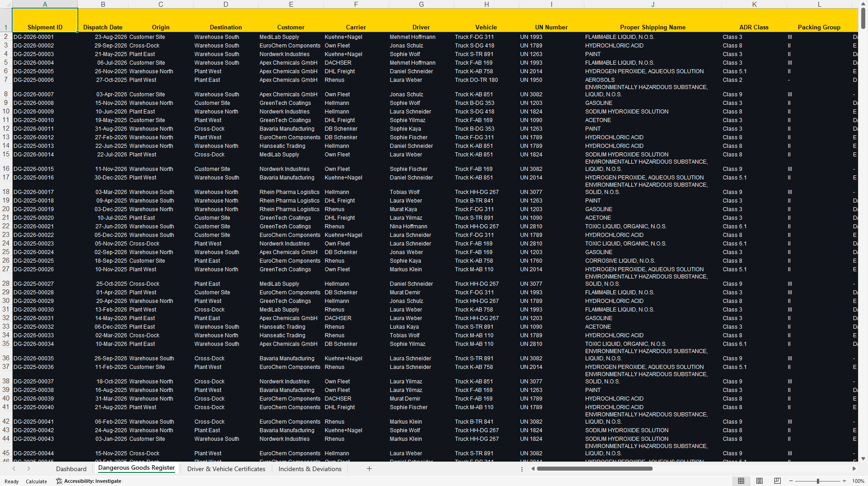
Task: Select cell DG-2026-00034
Action: coord(45,344)
